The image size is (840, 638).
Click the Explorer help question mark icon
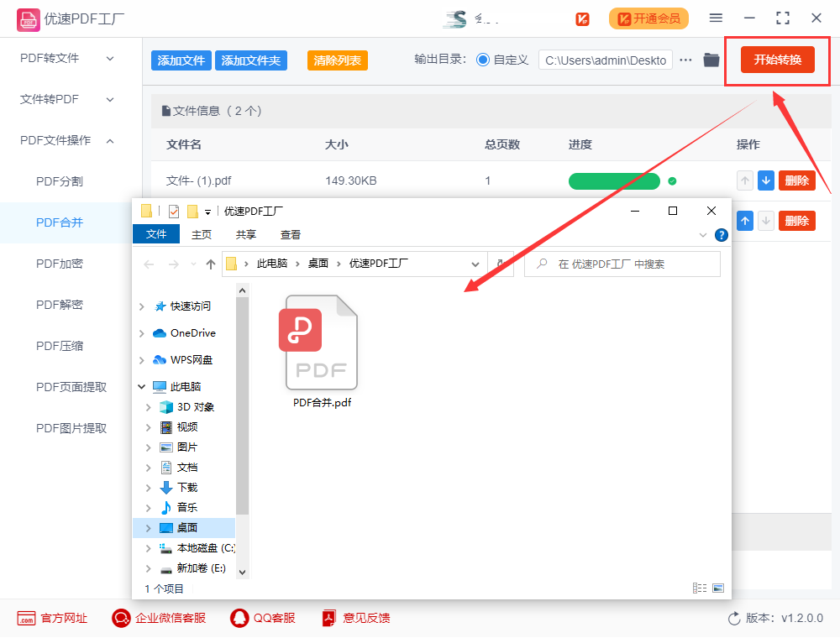click(722, 235)
